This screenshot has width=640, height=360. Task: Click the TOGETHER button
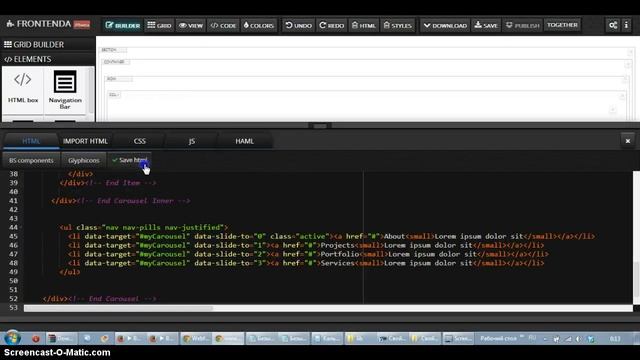562,25
